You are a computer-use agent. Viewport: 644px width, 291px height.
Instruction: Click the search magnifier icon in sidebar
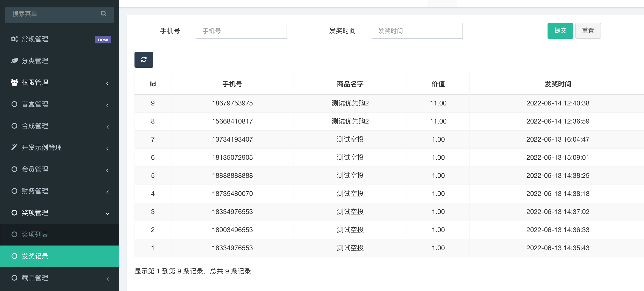(103, 14)
